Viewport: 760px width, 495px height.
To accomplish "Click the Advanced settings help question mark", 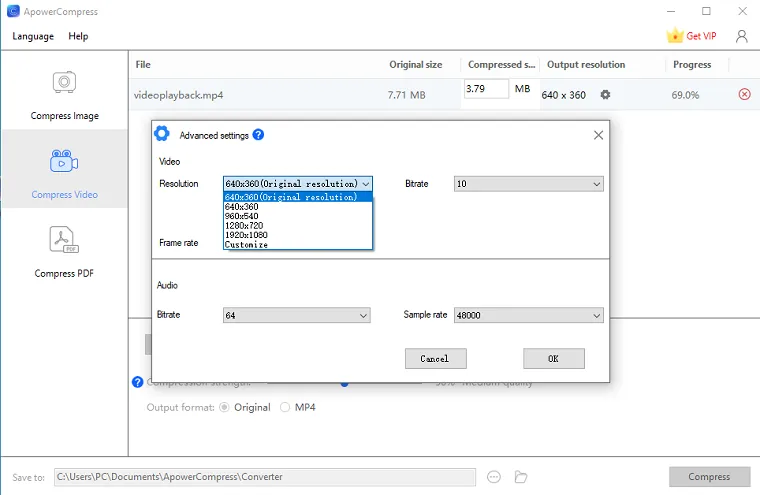I will 258,135.
